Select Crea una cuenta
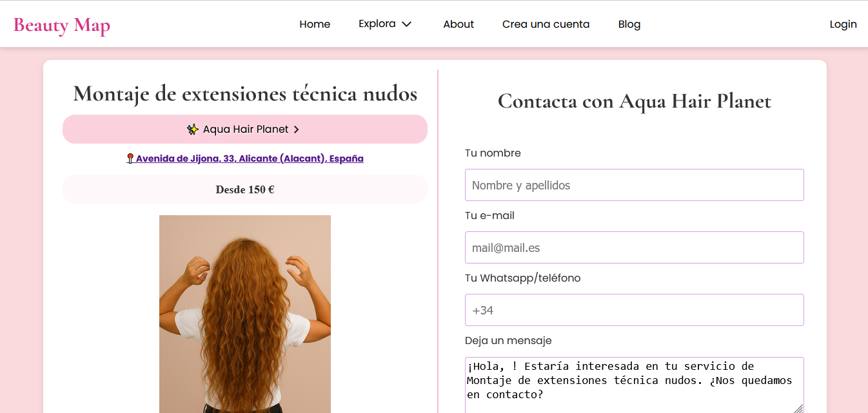 coord(546,24)
